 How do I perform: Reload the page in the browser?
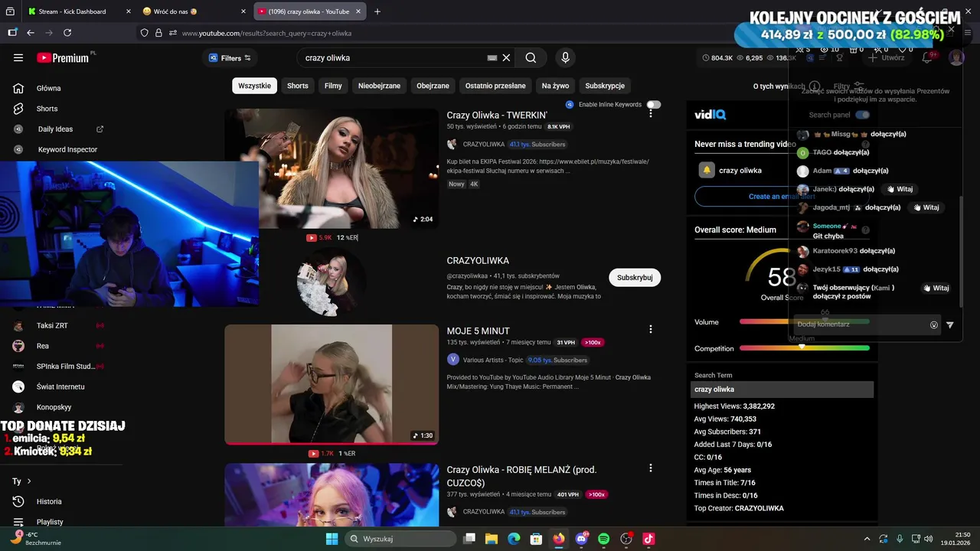coord(67,33)
